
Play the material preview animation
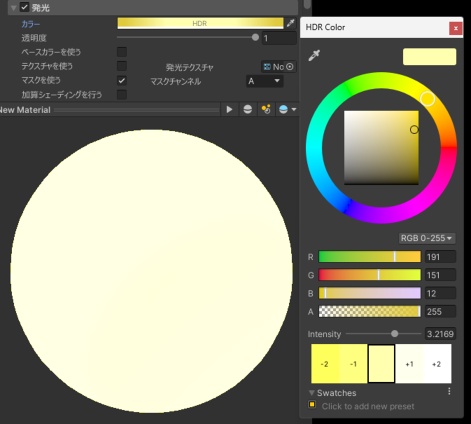pos(229,109)
